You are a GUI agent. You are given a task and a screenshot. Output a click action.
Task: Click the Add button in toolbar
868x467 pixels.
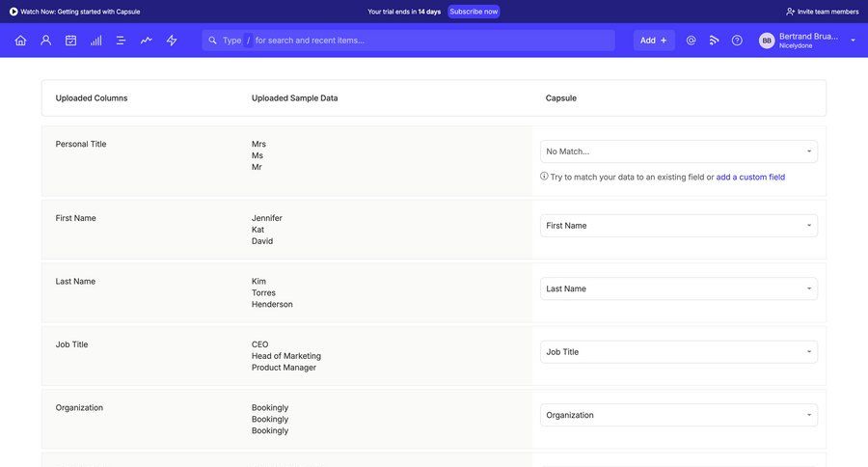pos(653,41)
